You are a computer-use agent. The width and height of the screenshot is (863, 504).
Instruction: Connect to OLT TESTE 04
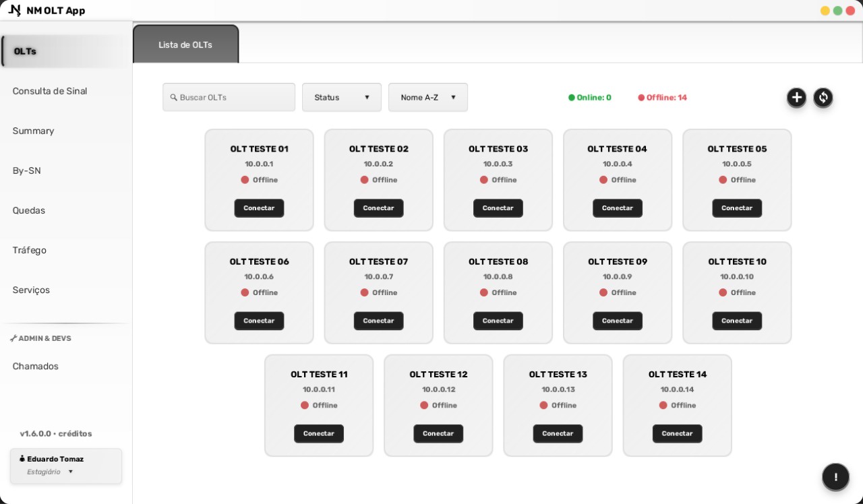pos(617,208)
